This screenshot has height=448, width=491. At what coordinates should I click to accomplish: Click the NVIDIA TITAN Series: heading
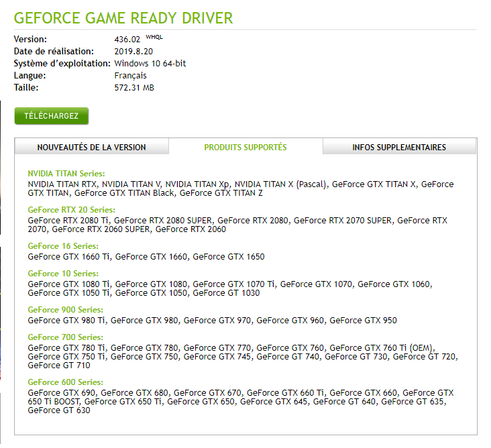(66, 174)
